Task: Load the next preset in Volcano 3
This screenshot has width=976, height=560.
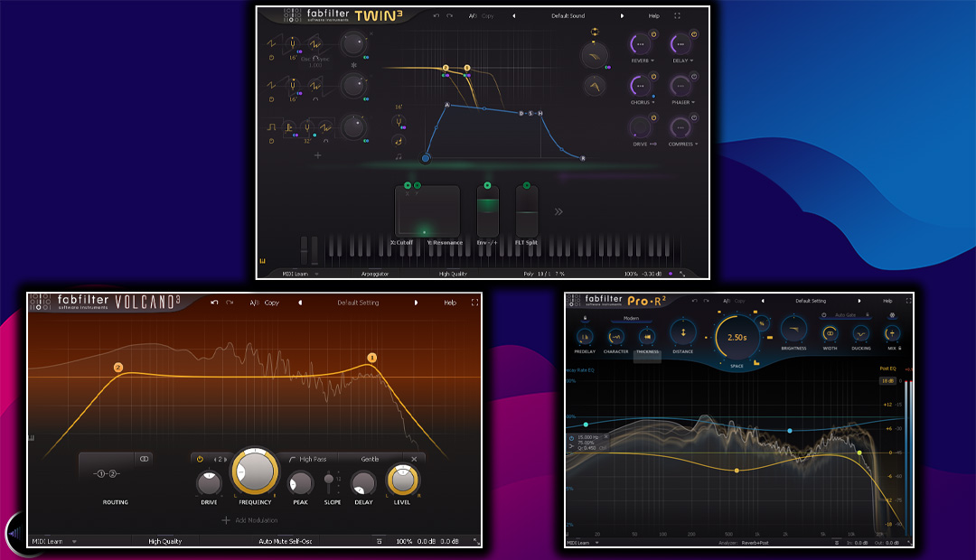Action: pyautogui.click(x=416, y=303)
